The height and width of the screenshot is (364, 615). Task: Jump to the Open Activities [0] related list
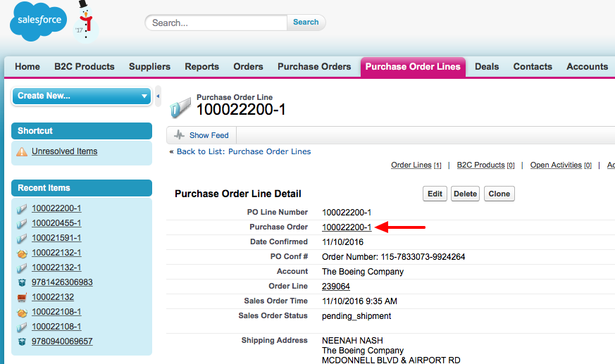561,165
